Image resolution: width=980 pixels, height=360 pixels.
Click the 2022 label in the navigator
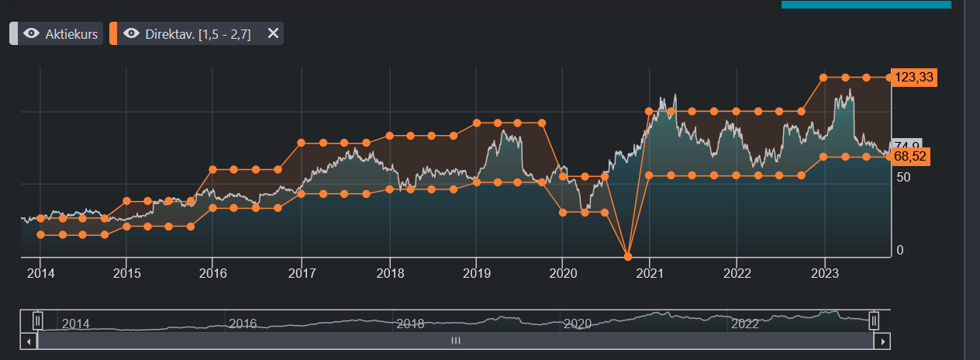[745, 324]
